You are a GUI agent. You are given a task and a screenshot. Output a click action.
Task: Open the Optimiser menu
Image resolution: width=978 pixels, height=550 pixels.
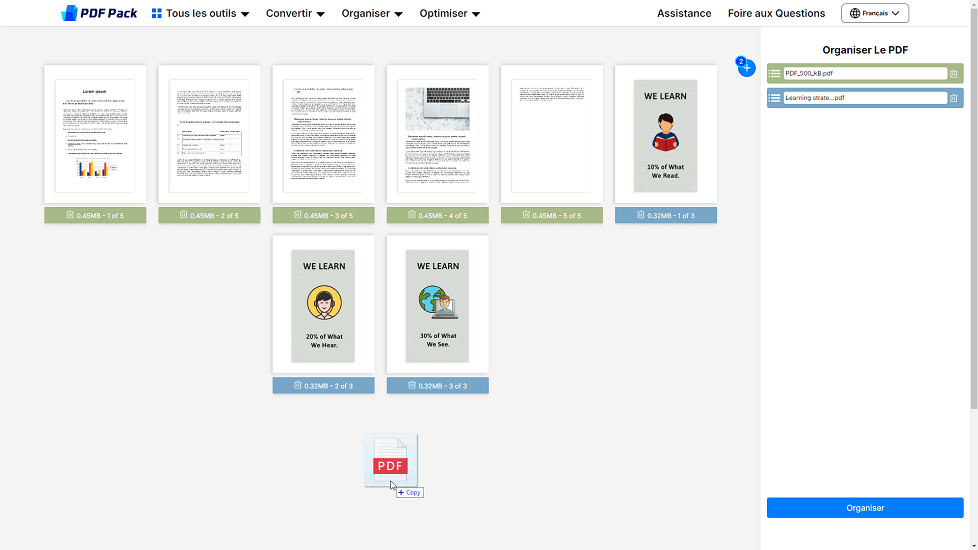[x=450, y=14]
